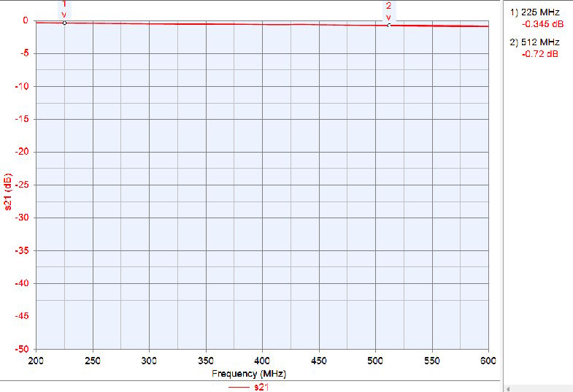Click the 'Frequency (MHz)' axis label
573x392 pixels.
249,374
